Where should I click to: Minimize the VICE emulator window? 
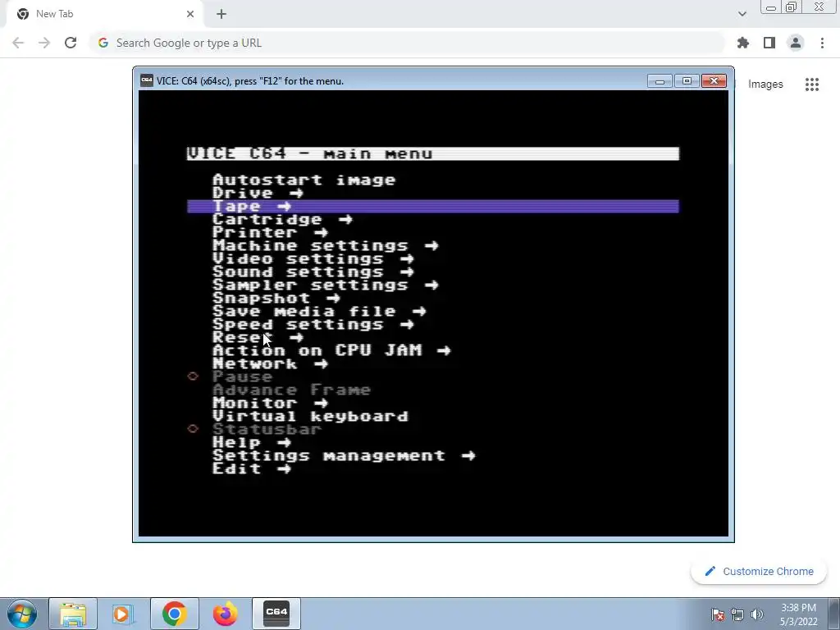tap(660, 81)
